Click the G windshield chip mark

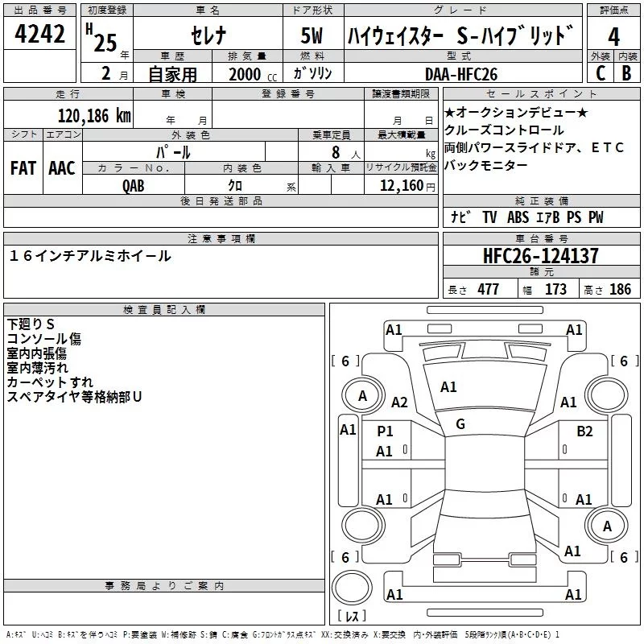point(460,424)
